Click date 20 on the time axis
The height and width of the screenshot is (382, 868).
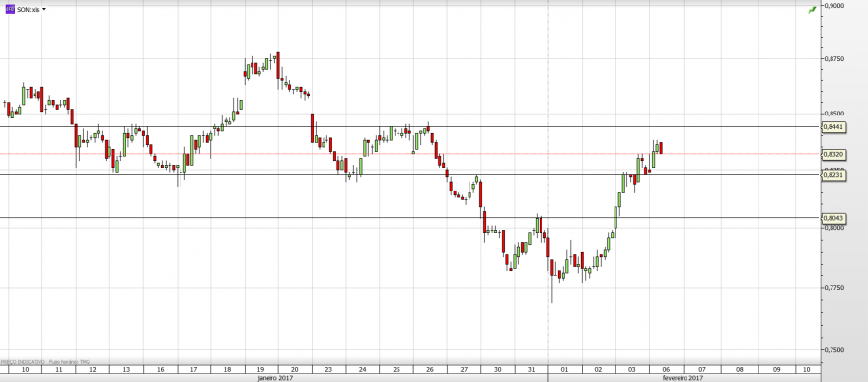(295, 369)
